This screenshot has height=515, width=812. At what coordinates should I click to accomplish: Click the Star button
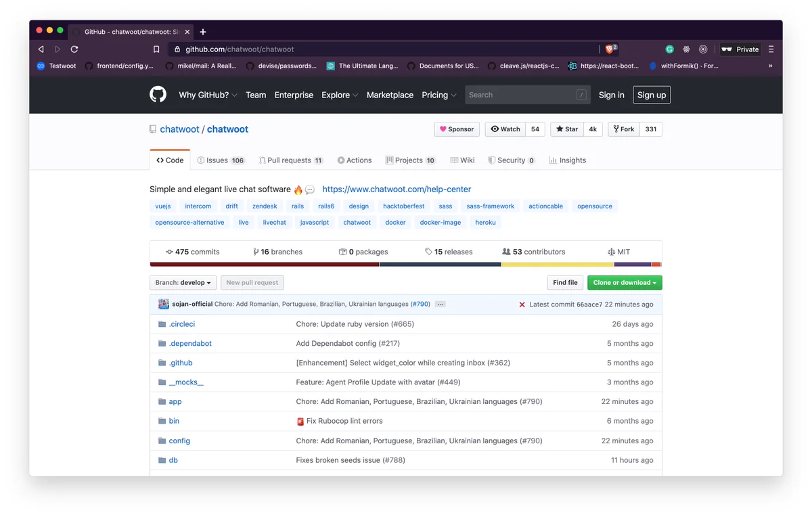pos(567,129)
